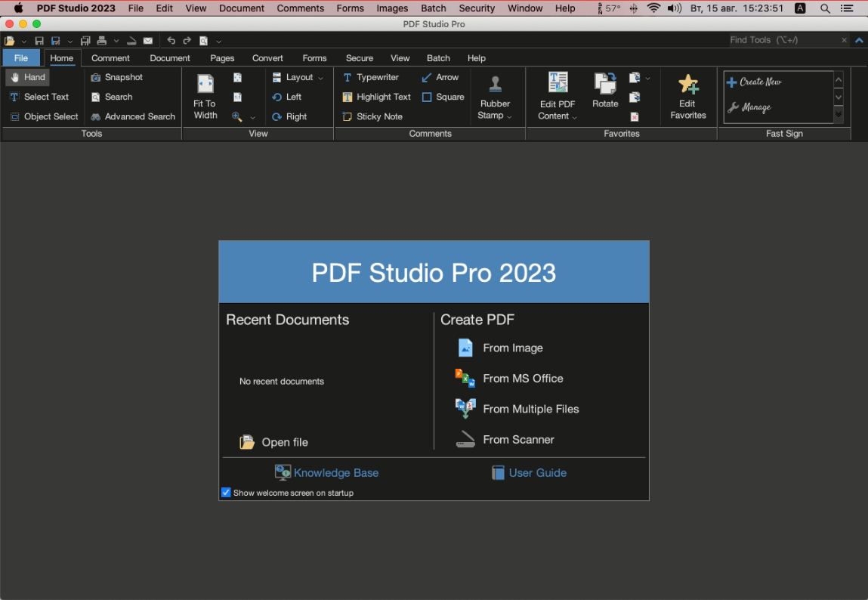
Task: Open macOS Spotlight search icon
Action: (825, 8)
